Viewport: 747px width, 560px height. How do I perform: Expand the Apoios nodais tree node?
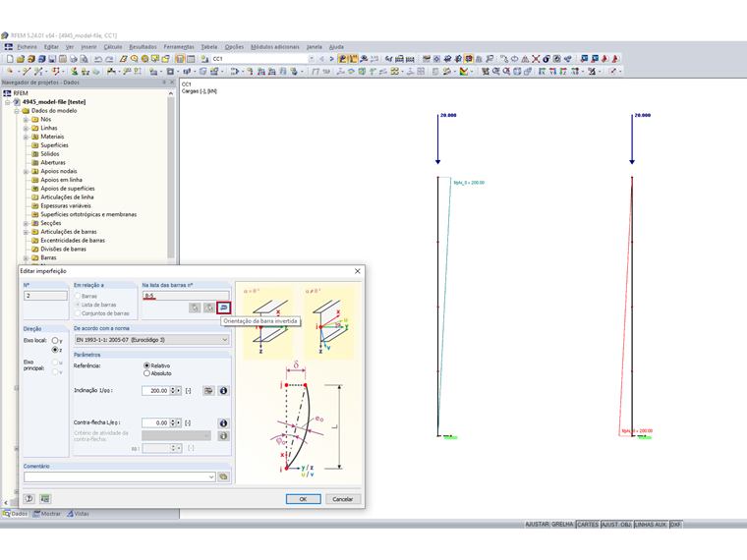(x=27, y=171)
